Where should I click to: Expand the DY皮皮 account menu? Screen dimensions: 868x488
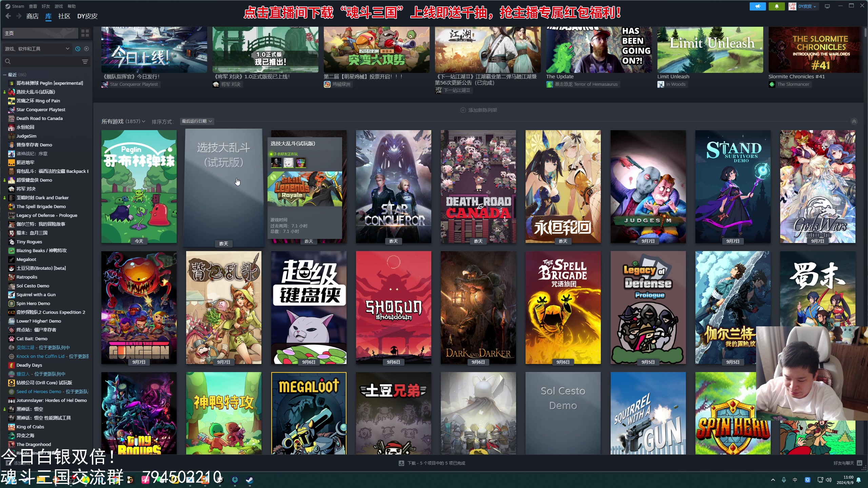[807, 6]
